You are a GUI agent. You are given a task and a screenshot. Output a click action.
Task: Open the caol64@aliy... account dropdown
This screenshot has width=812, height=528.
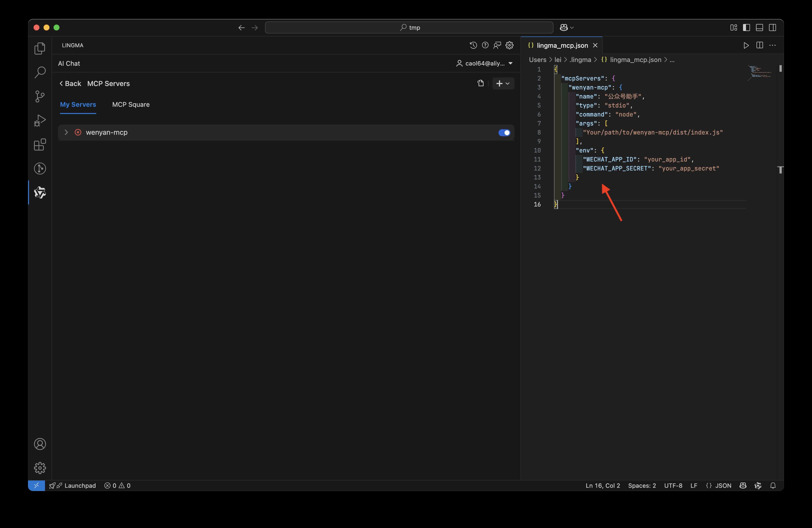point(484,63)
